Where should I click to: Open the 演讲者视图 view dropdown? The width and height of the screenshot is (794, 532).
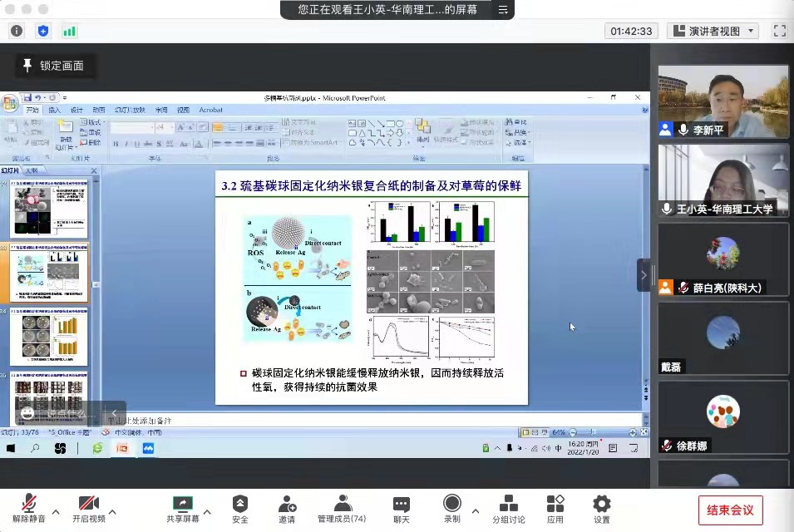pos(713,31)
